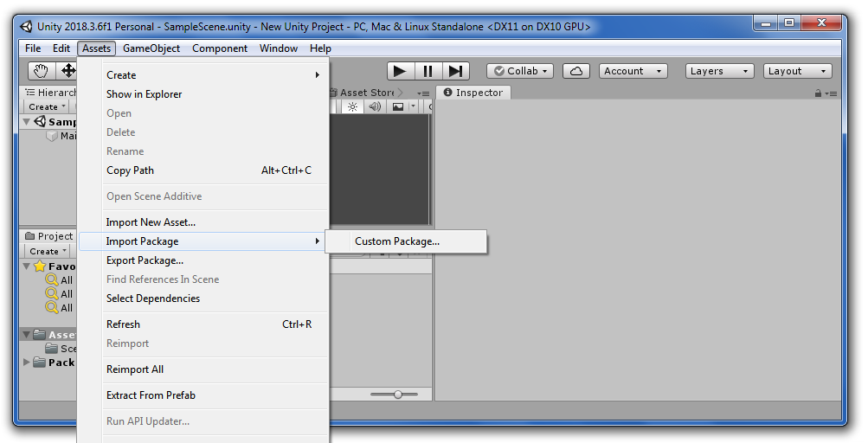This screenshot has height=443, width=868.
Task: Open the Collab dropdown
Action: coord(520,71)
